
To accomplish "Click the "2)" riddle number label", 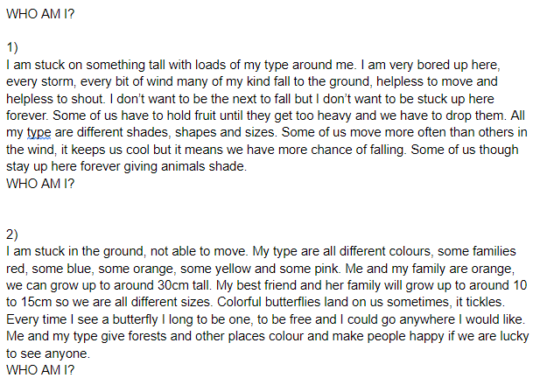I will 12,234.
